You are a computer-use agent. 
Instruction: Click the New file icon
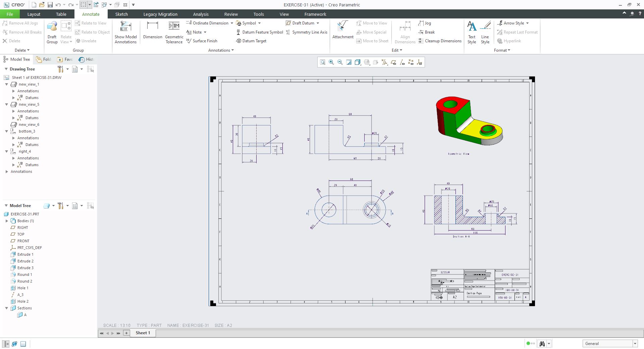[34, 5]
